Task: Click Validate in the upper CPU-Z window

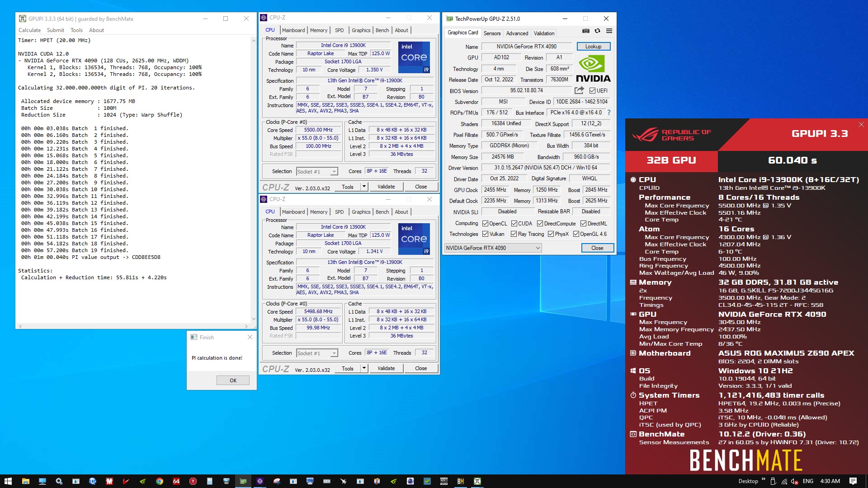Action: [386, 187]
